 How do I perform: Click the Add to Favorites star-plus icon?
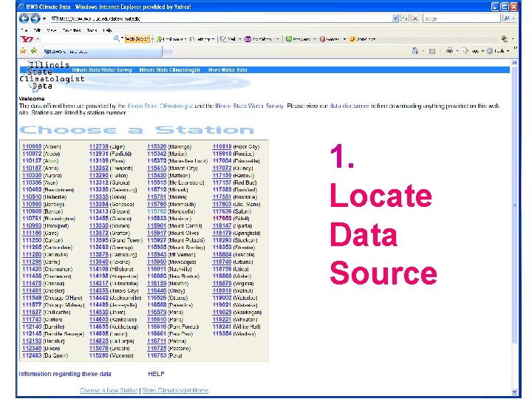coord(33,51)
